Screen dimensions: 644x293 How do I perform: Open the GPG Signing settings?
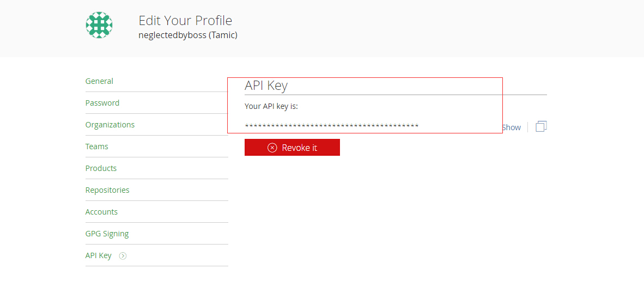(107, 234)
